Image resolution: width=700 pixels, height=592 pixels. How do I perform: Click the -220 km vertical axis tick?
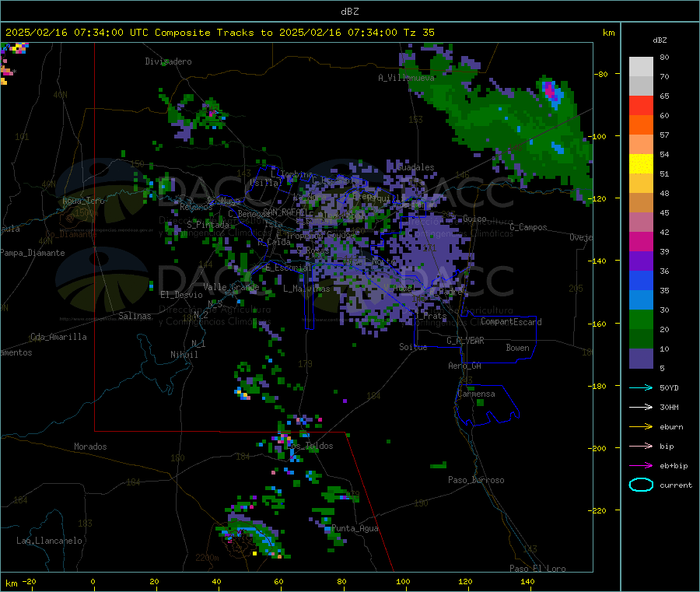599,511
